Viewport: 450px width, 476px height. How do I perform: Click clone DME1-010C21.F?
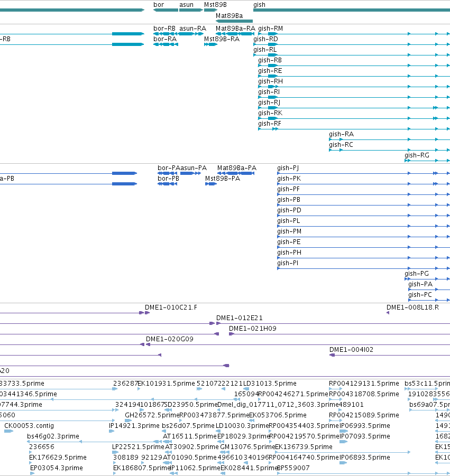(x=171, y=307)
